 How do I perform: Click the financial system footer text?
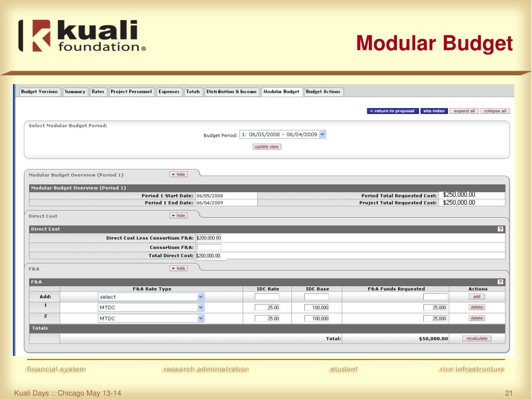(56, 369)
